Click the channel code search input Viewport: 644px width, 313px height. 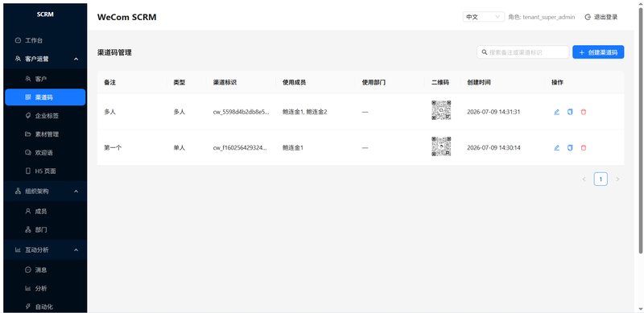point(522,52)
